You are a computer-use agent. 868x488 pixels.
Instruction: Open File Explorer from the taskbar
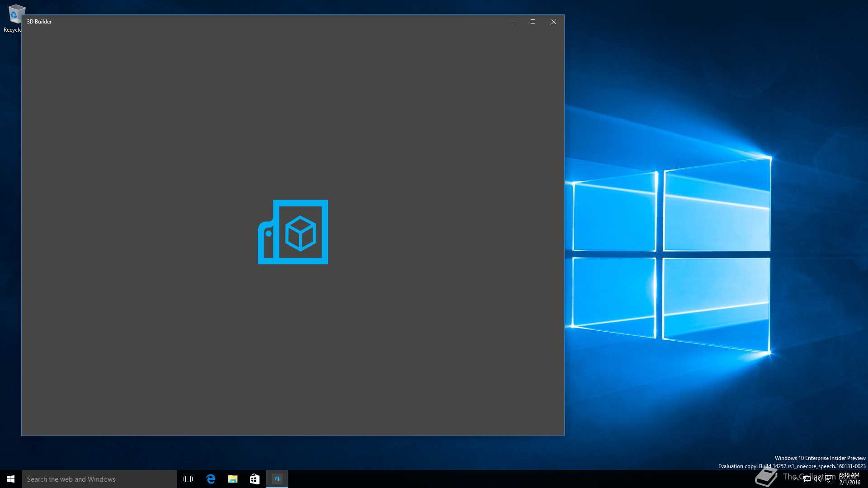click(x=233, y=479)
